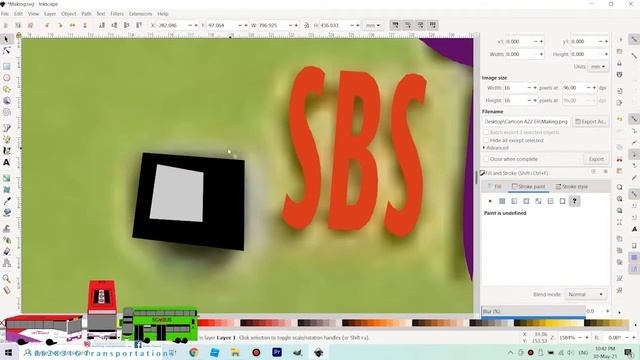The height and width of the screenshot is (360, 640).
Task: Switch to the Stroke style tab
Action: coord(571,187)
